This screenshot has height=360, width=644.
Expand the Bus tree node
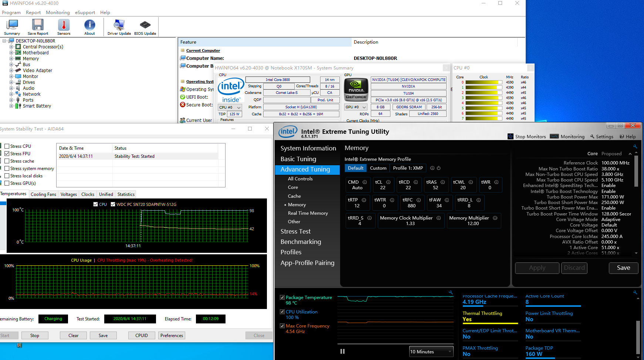pyautogui.click(x=11, y=65)
